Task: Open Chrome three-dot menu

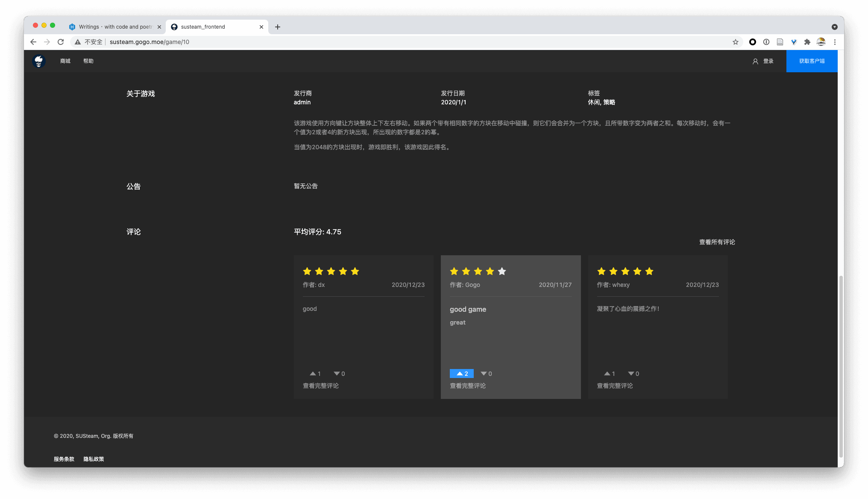Action: (x=834, y=42)
